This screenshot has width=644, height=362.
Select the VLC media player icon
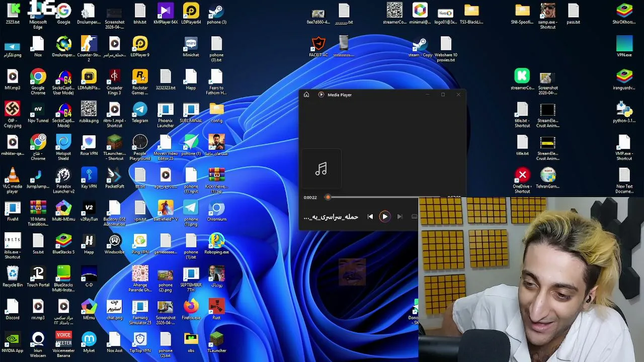[x=13, y=180]
